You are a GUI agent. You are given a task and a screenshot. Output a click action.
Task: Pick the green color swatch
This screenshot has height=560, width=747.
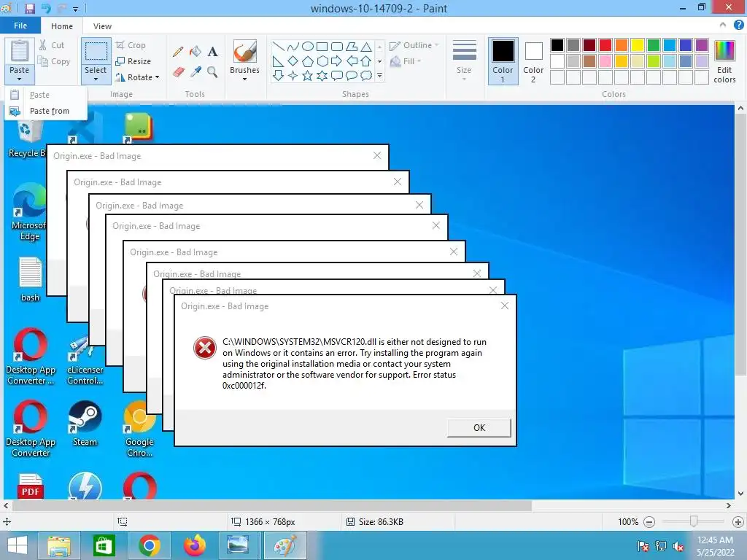coord(654,45)
